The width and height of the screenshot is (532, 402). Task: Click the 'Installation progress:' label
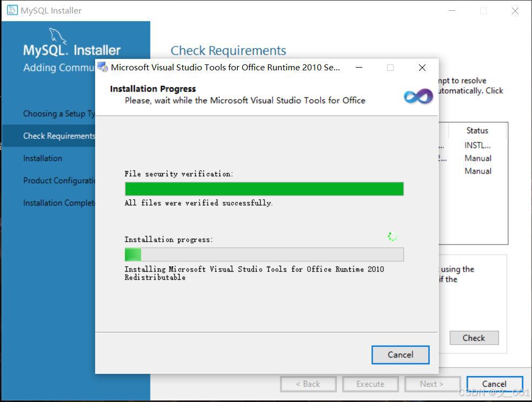tap(169, 240)
